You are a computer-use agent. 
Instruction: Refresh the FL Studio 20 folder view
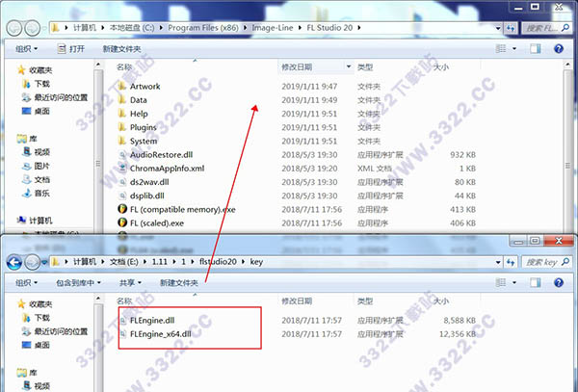tap(511, 28)
